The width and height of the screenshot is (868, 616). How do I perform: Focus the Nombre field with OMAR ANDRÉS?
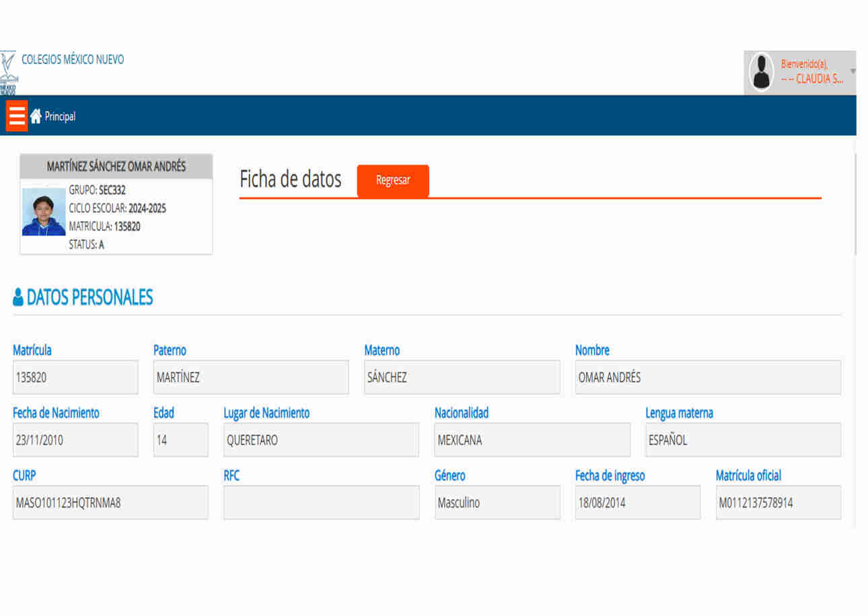point(707,377)
